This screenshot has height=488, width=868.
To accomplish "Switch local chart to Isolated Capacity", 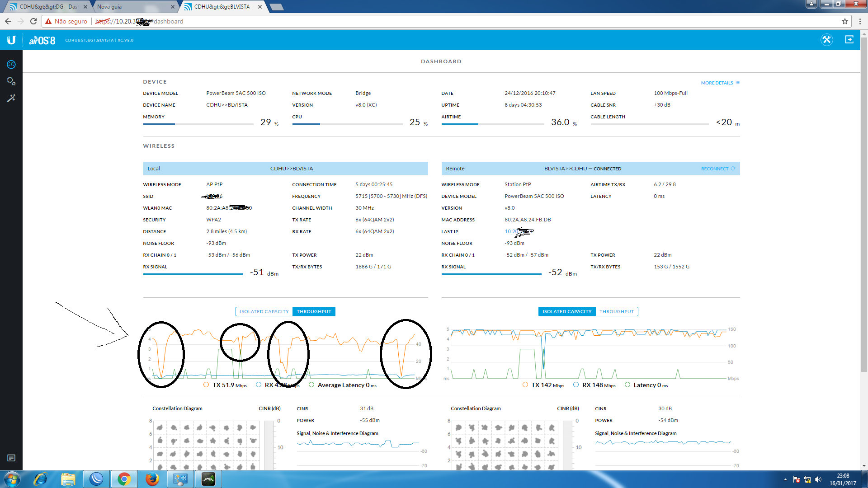I will 264,311.
